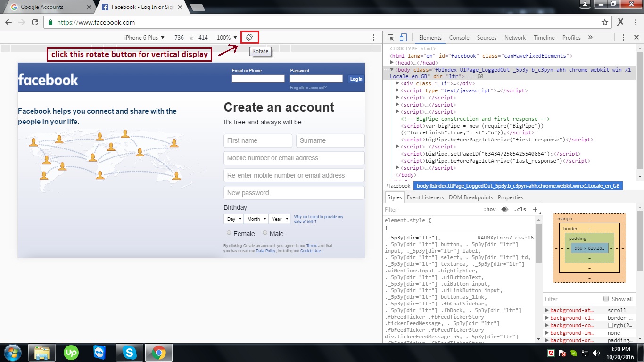The image size is (644, 362).
Task: Open the DevTools three-dot menu
Action: point(623,37)
